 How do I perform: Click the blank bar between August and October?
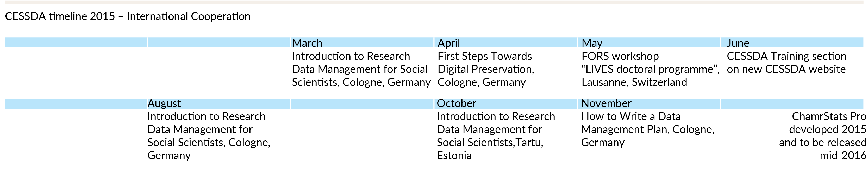tap(362, 103)
